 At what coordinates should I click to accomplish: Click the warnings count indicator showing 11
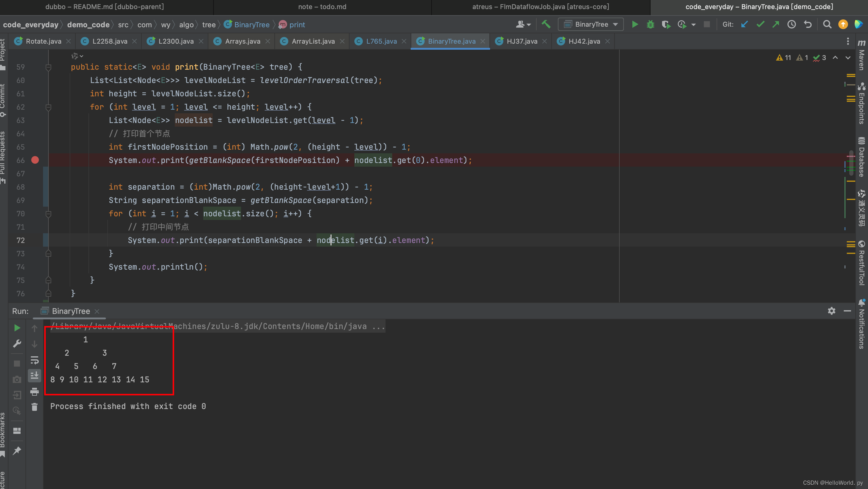pos(784,58)
